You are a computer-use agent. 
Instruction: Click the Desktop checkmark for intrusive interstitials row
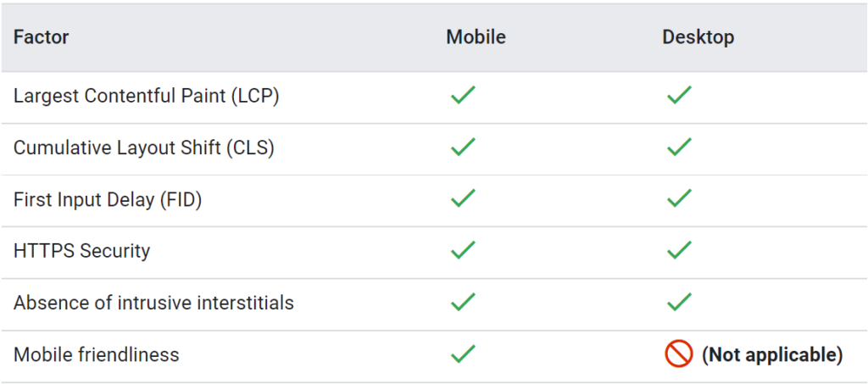679,303
